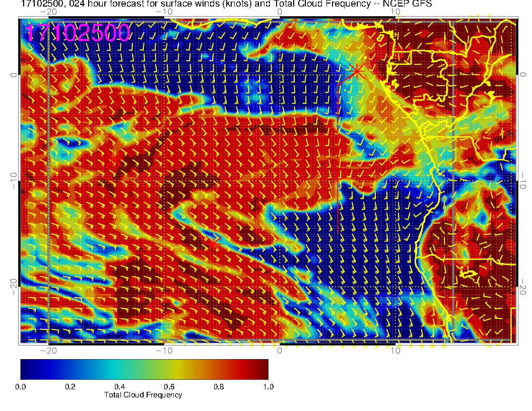The image size is (532, 411).
Task: Click the magenta 17102500 timestamp label
Action: click(x=78, y=33)
